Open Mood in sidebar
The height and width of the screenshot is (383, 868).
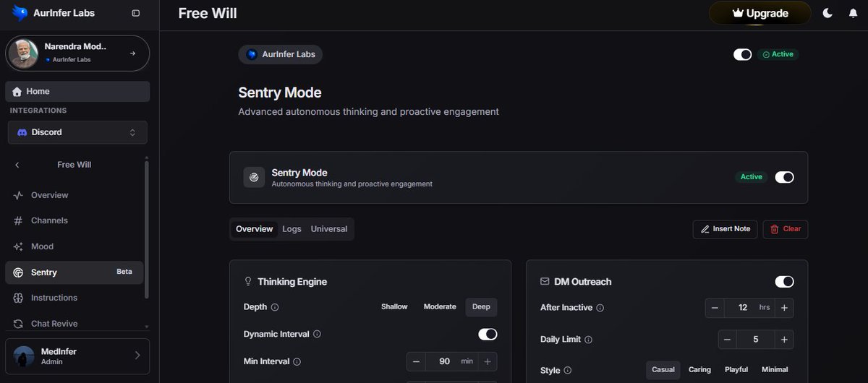tap(74, 246)
